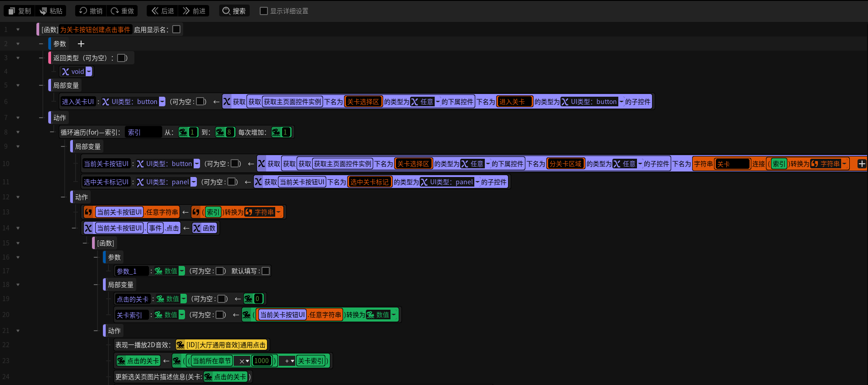This screenshot has height=385, width=868.
Task: Go forward with the 前进 button
Action: pyautogui.click(x=194, y=11)
